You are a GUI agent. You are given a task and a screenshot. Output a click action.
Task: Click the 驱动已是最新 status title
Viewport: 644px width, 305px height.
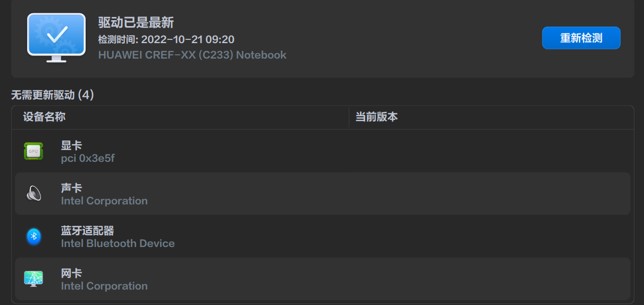(x=136, y=22)
